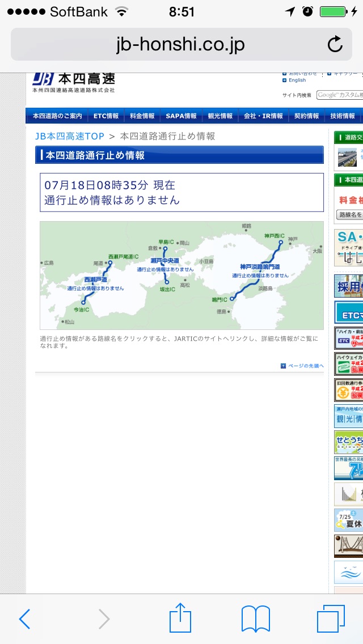Open Safari bookmarks book icon

coord(255,618)
